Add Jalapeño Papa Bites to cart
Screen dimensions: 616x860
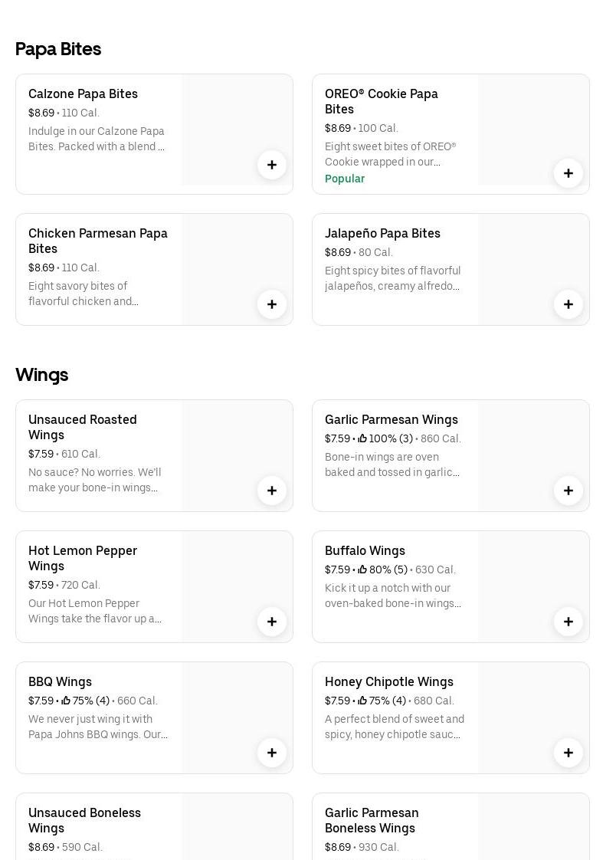point(568,304)
